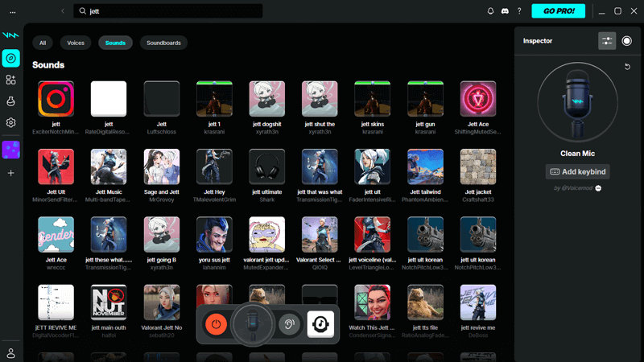This screenshot has width=644, height=362.
Task: Click the Add keybind button
Action: pyautogui.click(x=577, y=171)
